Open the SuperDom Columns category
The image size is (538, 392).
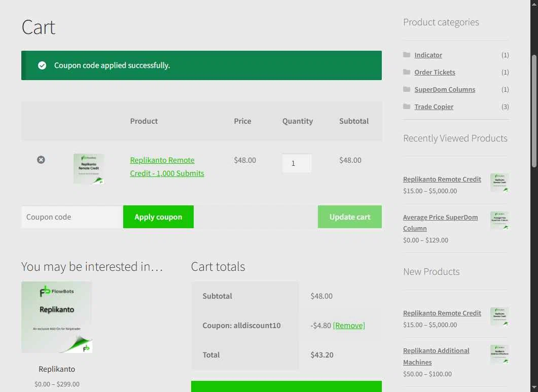pos(445,89)
